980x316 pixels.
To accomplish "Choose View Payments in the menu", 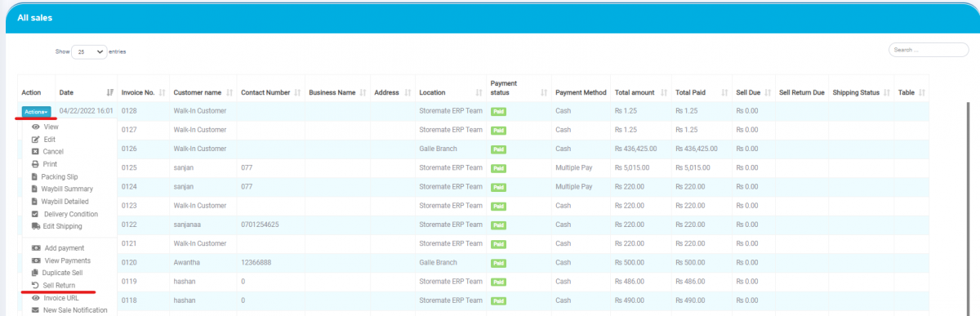I will coord(67,260).
